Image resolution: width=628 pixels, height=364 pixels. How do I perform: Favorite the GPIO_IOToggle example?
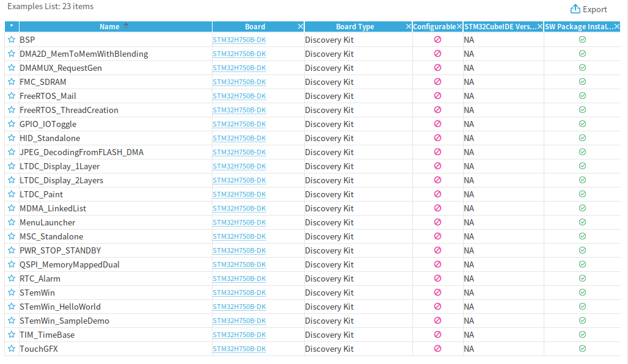tap(12, 124)
